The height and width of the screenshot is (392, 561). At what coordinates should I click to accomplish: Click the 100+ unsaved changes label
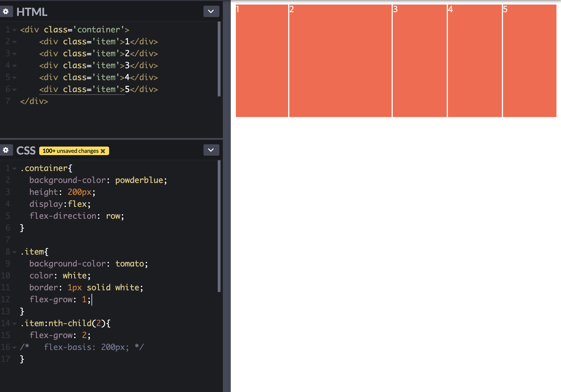click(70, 151)
